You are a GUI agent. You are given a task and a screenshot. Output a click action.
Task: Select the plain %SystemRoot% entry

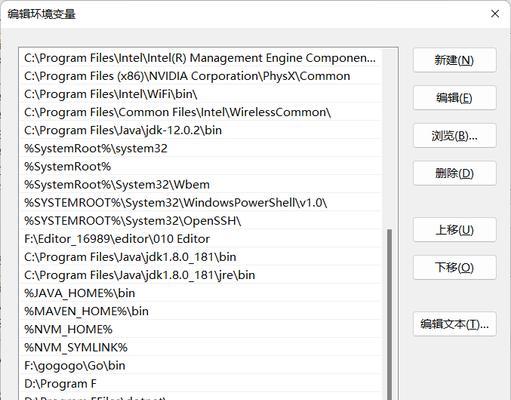click(200, 166)
